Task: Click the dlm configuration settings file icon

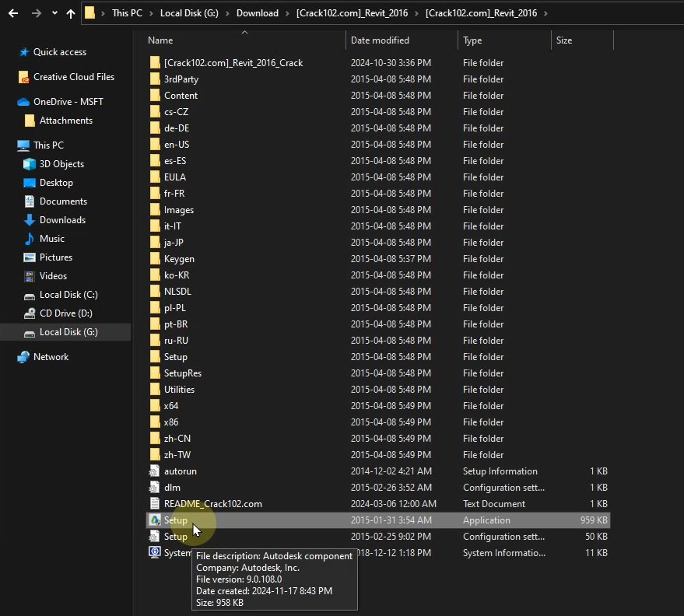Action: (155, 488)
